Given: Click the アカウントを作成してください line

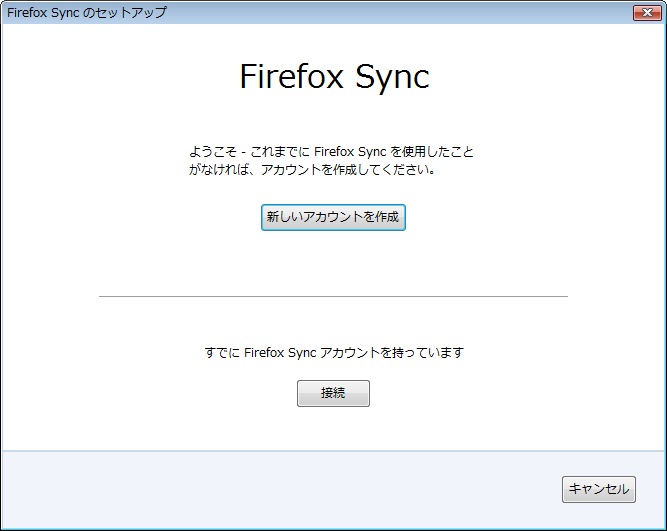Looking at the screenshot, I should click(x=312, y=170).
